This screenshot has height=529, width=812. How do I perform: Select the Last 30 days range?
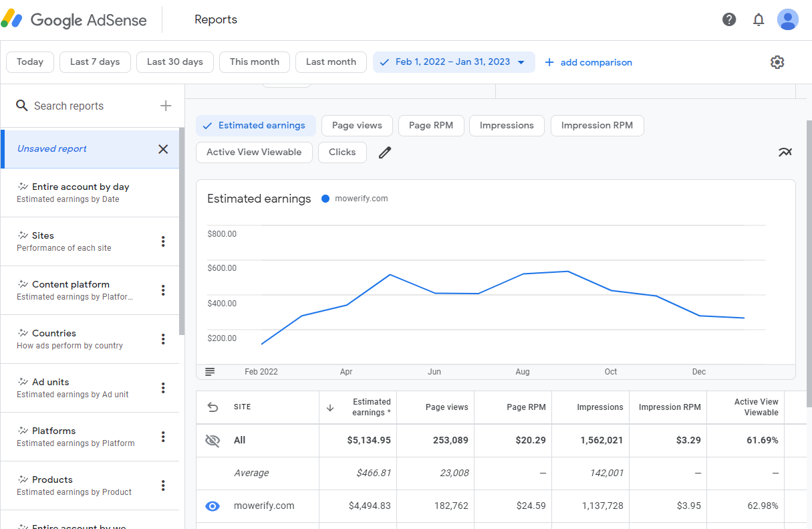pyautogui.click(x=175, y=62)
